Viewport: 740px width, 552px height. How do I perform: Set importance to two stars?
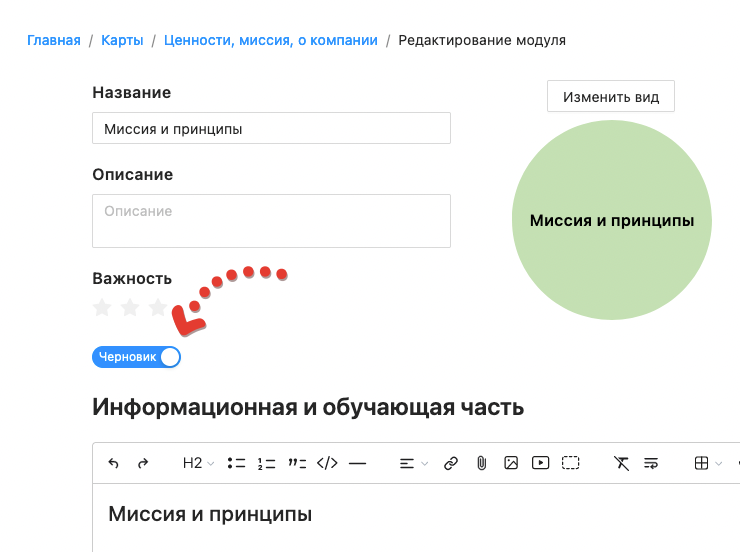130,308
